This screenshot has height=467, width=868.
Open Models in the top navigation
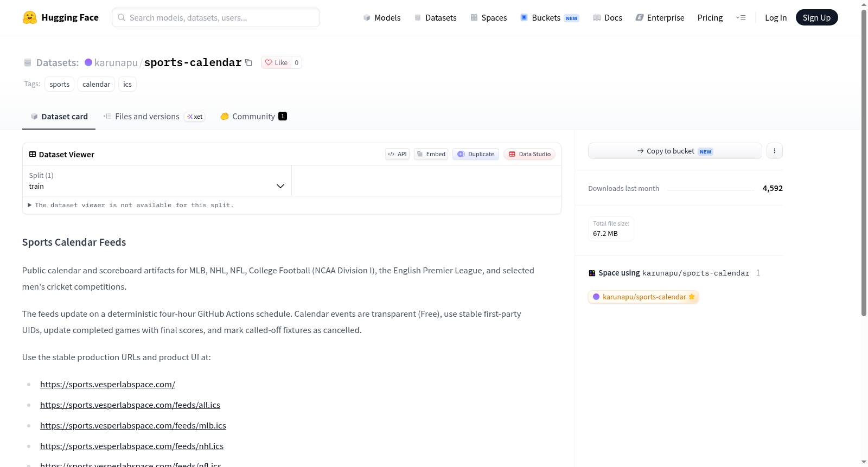pos(382,17)
